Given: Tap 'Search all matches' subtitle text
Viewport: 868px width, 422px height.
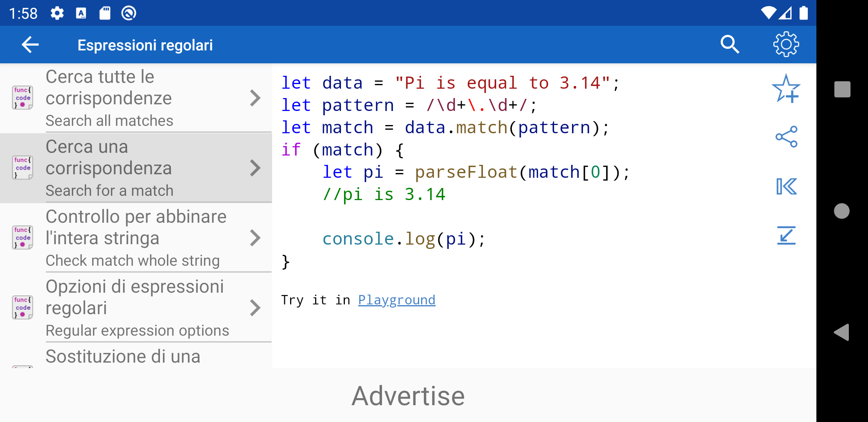Looking at the screenshot, I should tap(109, 121).
